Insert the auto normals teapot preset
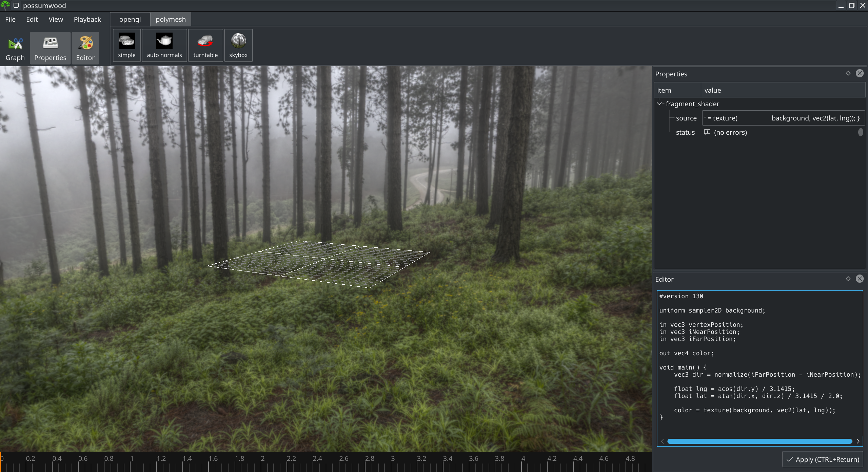 tap(164, 45)
